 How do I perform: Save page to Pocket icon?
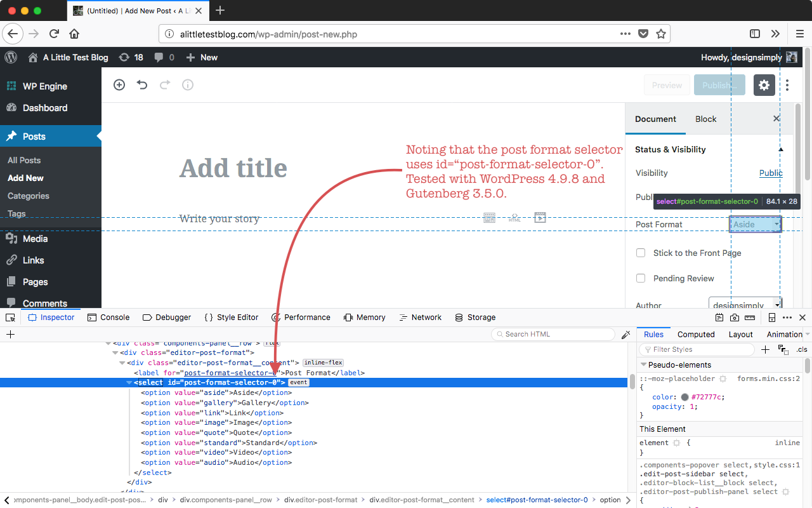(x=643, y=34)
